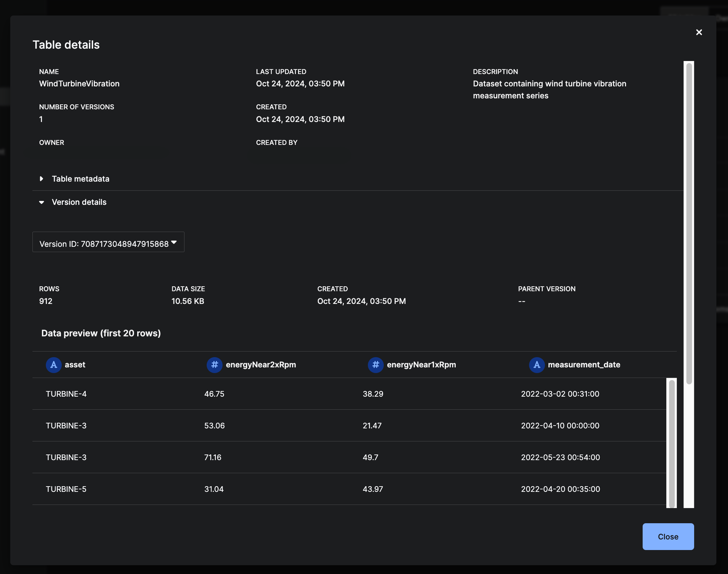Click the caret arrow in the Version ID selector
The height and width of the screenshot is (574, 728).
(174, 243)
